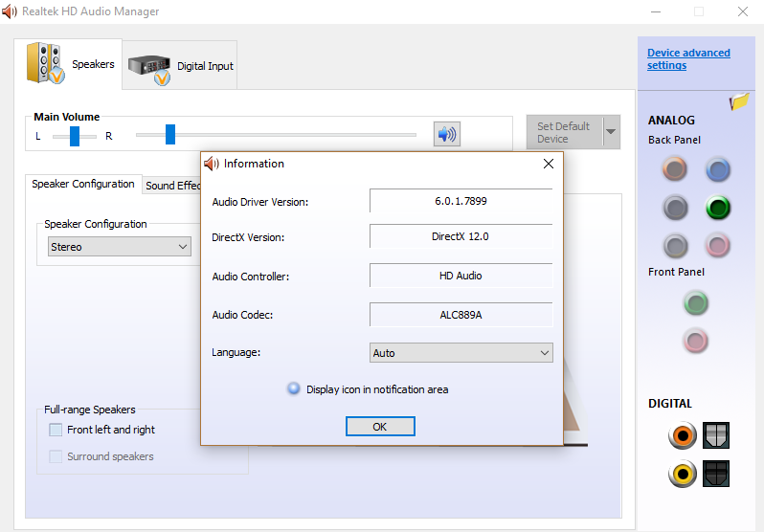Click the green back panel jack
Viewport: 764px width, 532px height.
(x=718, y=208)
